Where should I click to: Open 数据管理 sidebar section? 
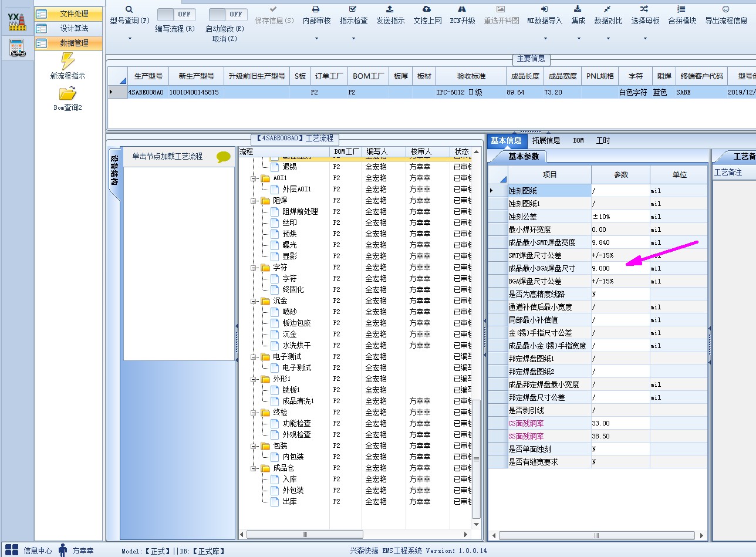pos(68,43)
